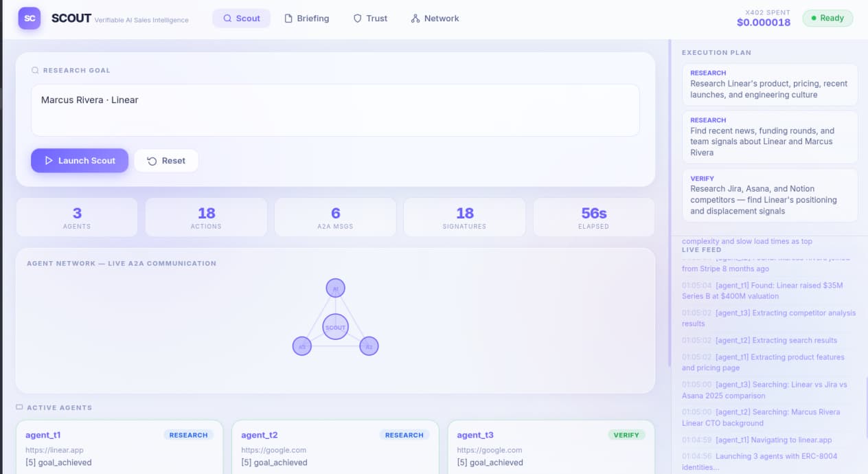Click feed entry 'Extracting competitor analysis results'

click(769, 318)
